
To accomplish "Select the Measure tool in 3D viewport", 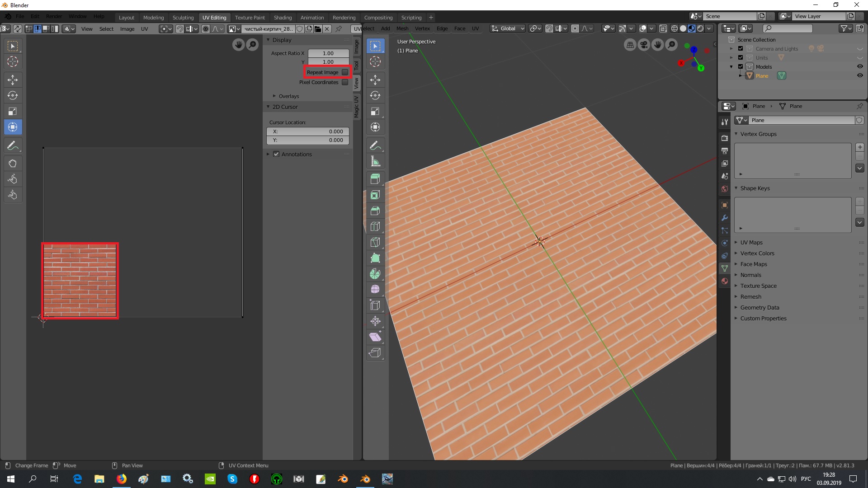I will [x=375, y=161].
